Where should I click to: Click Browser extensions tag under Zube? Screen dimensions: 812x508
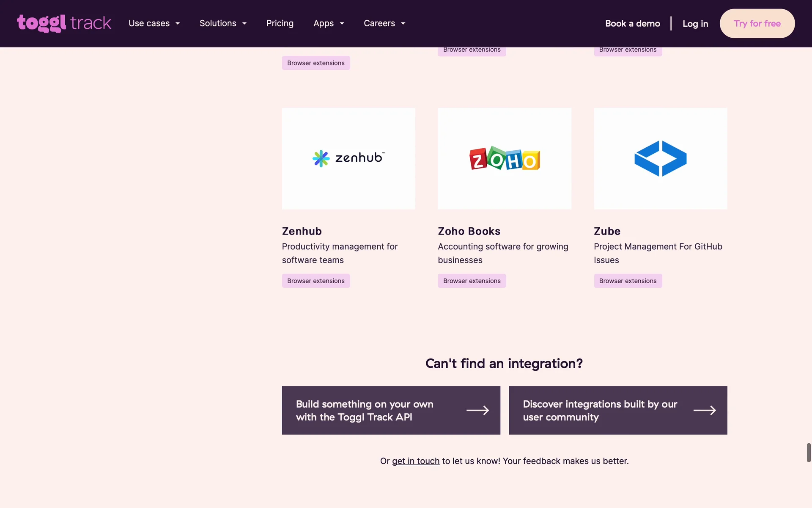click(x=628, y=281)
